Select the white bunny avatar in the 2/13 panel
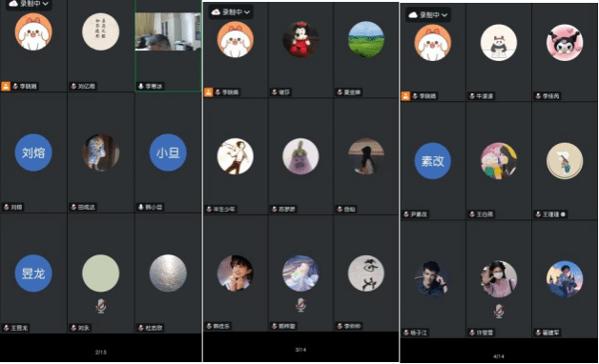Viewport: 599px width, 364px height. pos(33,32)
